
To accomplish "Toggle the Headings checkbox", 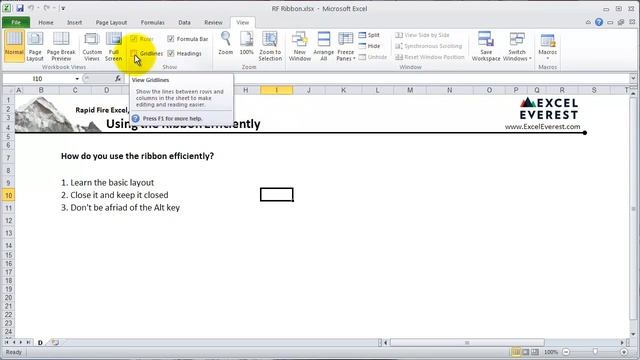I will tap(171, 53).
